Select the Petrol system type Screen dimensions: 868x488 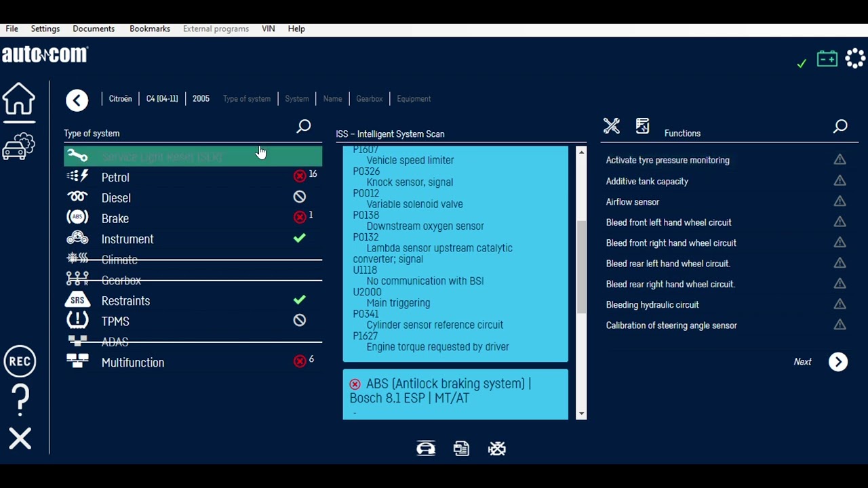tap(193, 178)
